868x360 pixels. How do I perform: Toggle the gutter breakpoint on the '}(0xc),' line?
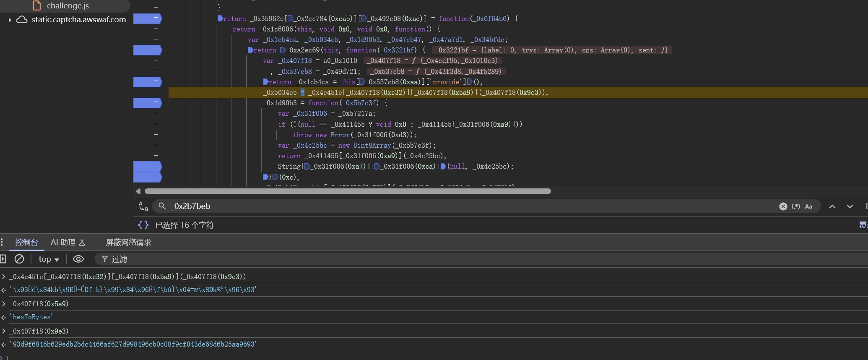coord(148,177)
